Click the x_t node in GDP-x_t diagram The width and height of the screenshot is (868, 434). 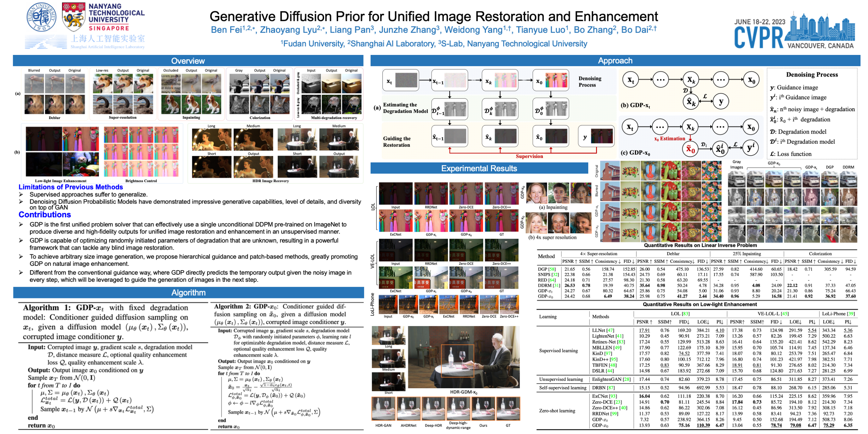point(630,80)
